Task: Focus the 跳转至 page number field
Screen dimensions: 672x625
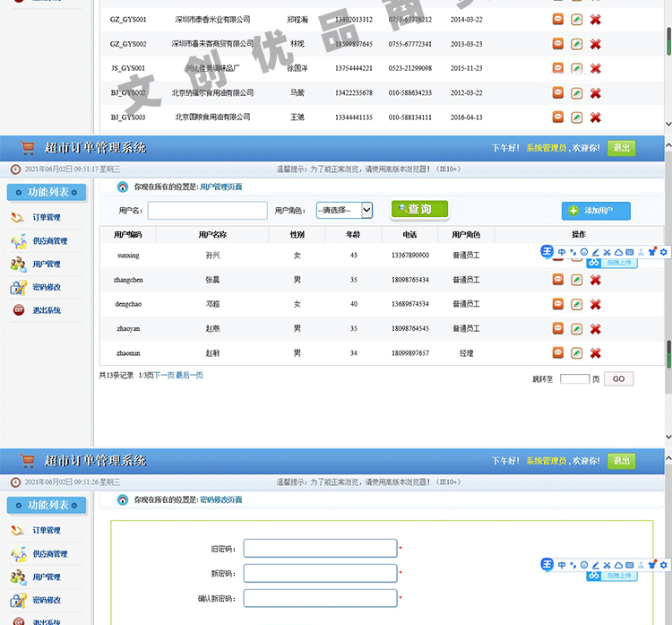Action: (x=574, y=378)
